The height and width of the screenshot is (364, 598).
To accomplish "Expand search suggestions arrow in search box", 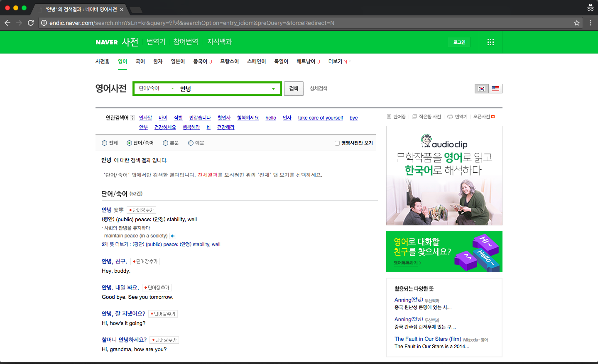I will pos(273,88).
